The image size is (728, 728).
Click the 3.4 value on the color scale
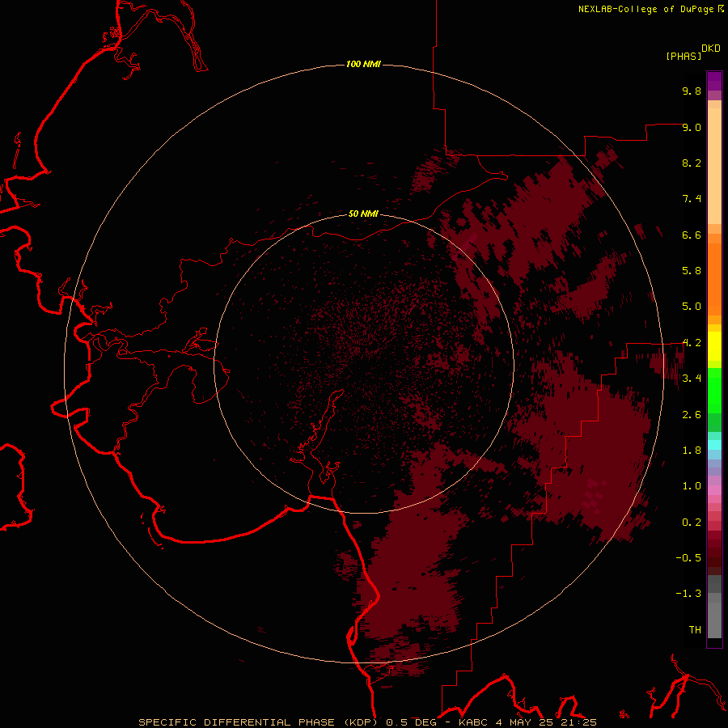coord(692,379)
